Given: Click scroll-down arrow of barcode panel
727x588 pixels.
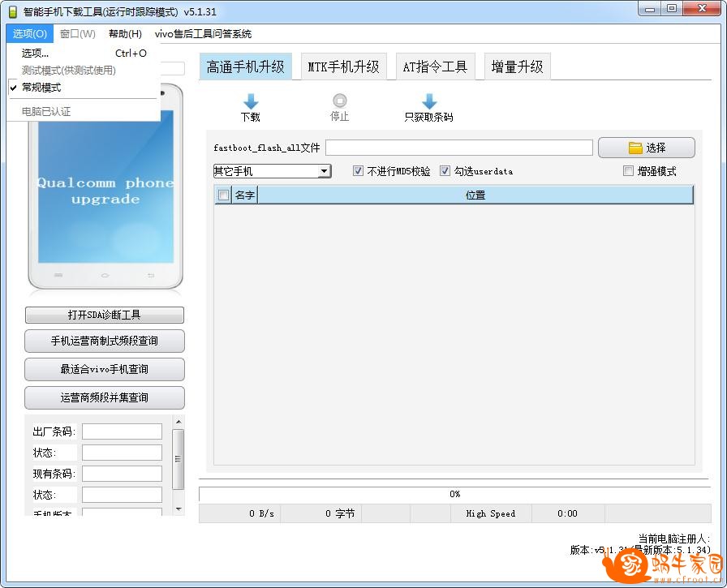Looking at the screenshot, I should [x=179, y=509].
